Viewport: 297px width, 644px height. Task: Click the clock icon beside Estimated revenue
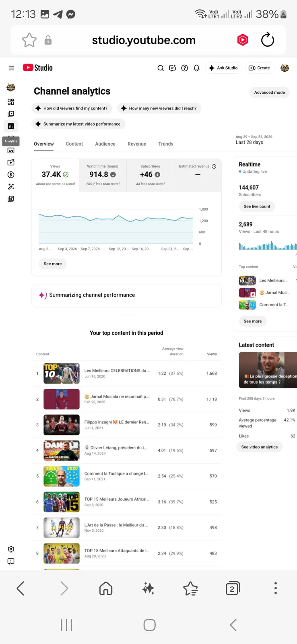(214, 166)
